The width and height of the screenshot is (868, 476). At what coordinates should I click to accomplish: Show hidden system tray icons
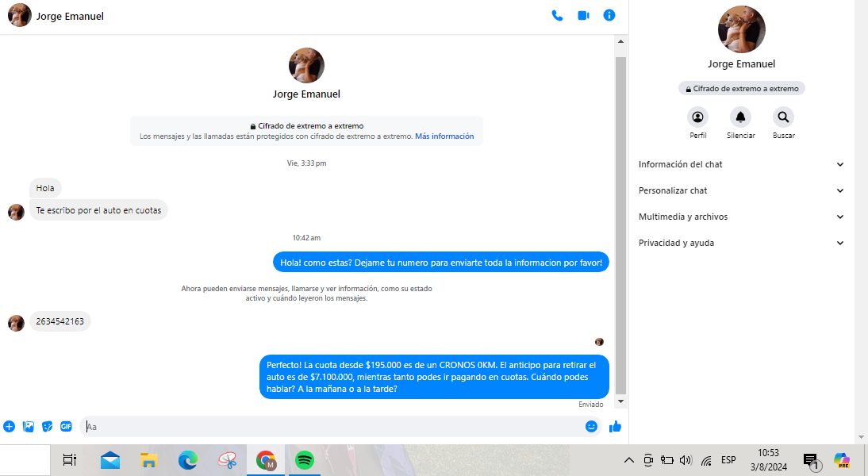coord(629,460)
